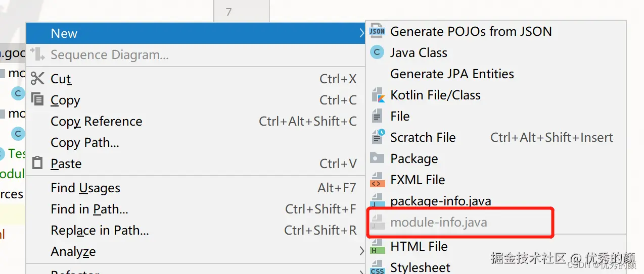Create a new package-info.java file
The height and width of the screenshot is (274, 644).
(440, 201)
